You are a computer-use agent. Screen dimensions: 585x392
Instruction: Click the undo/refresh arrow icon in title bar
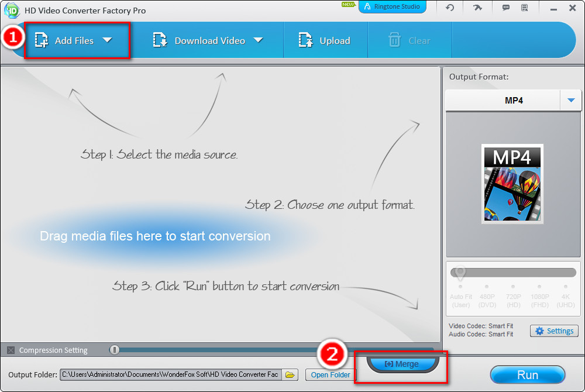(449, 8)
